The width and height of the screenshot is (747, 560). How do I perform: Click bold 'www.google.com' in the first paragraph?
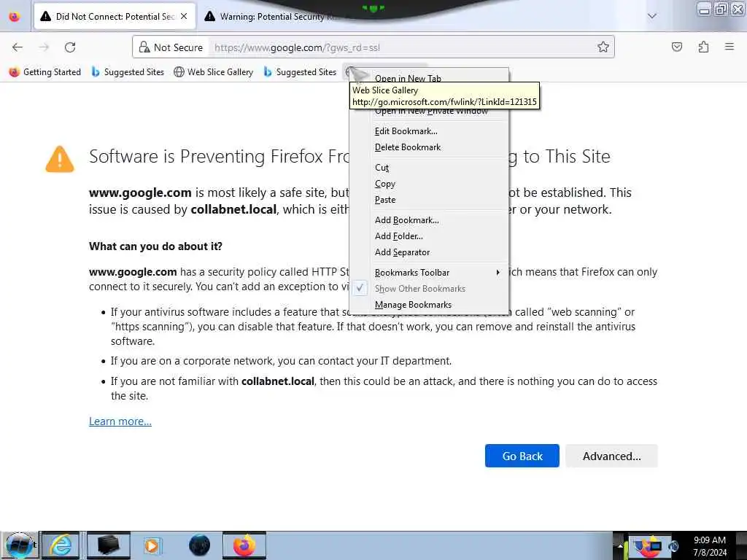coord(140,192)
